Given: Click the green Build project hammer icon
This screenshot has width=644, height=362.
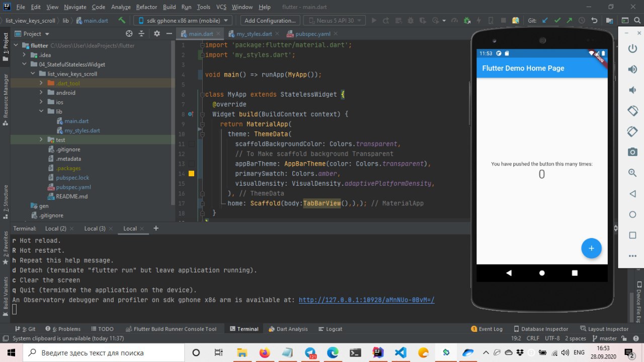Looking at the screenshot, I should coord(122,21).
